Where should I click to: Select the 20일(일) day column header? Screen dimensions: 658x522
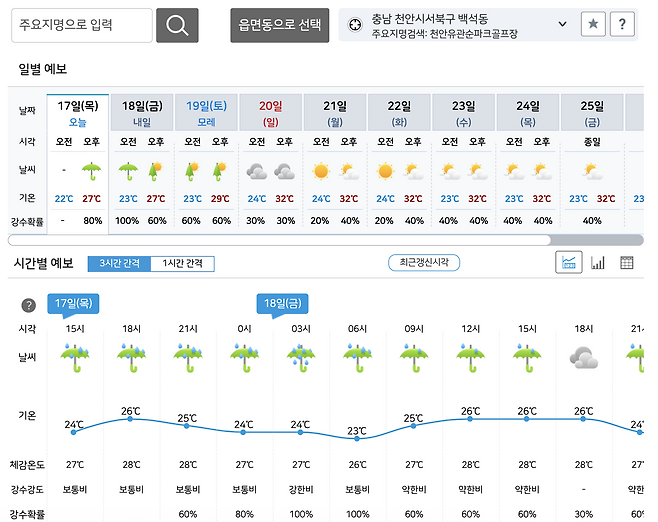tap(270, 112)
